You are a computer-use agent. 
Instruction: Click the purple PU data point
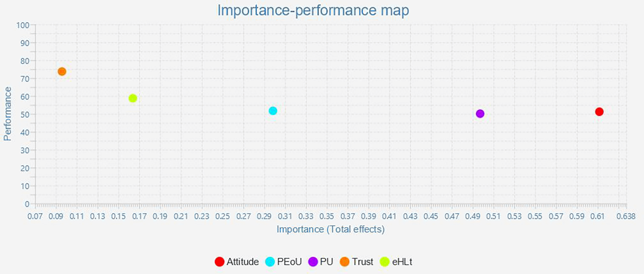(480, 114)
